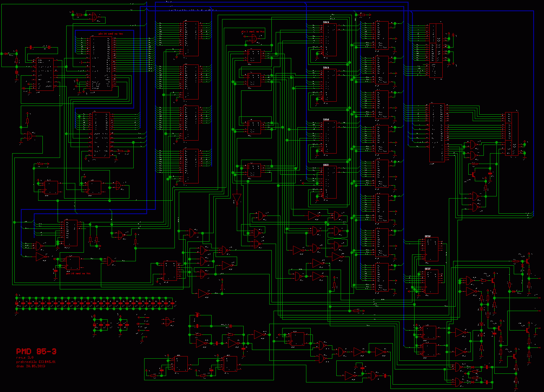Select the 'pin 1' Vcc annotation note
Viewport: 544px width, 392px height.
pyautogui.click(x=253, y=32)
